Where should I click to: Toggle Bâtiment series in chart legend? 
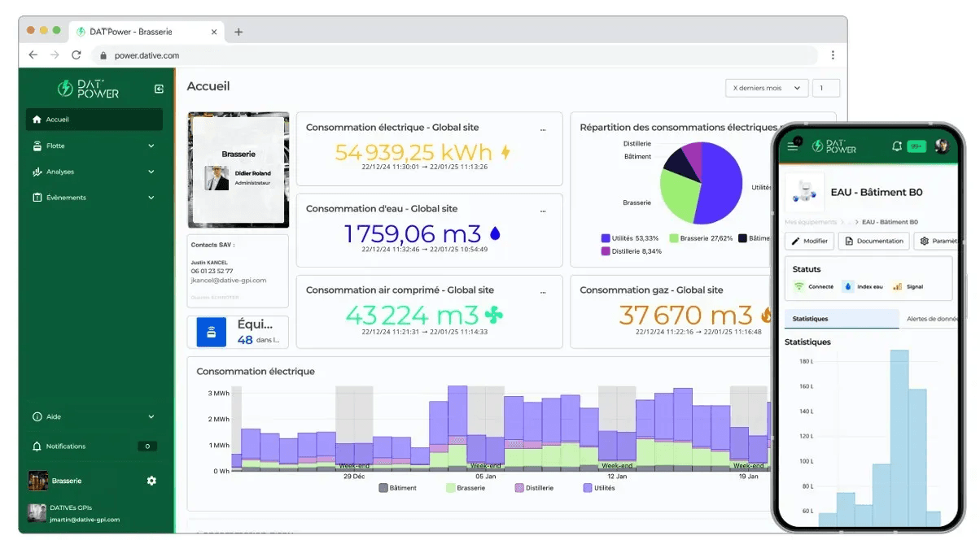397,488
